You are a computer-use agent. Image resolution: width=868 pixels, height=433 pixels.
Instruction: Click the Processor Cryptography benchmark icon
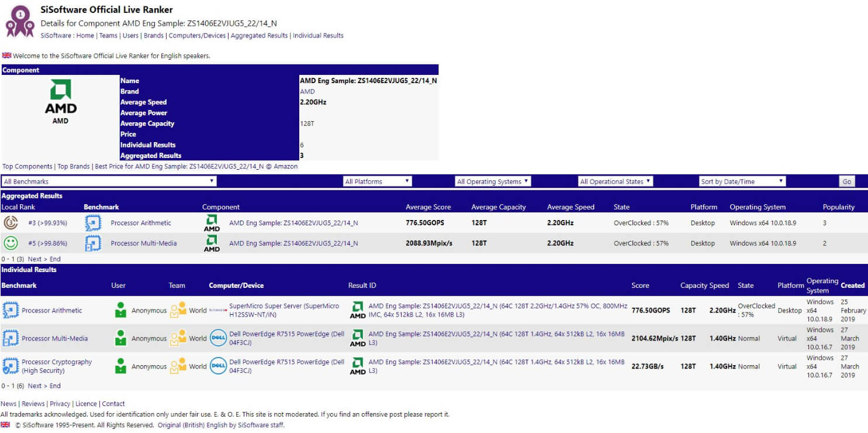[x=10, y=366]
